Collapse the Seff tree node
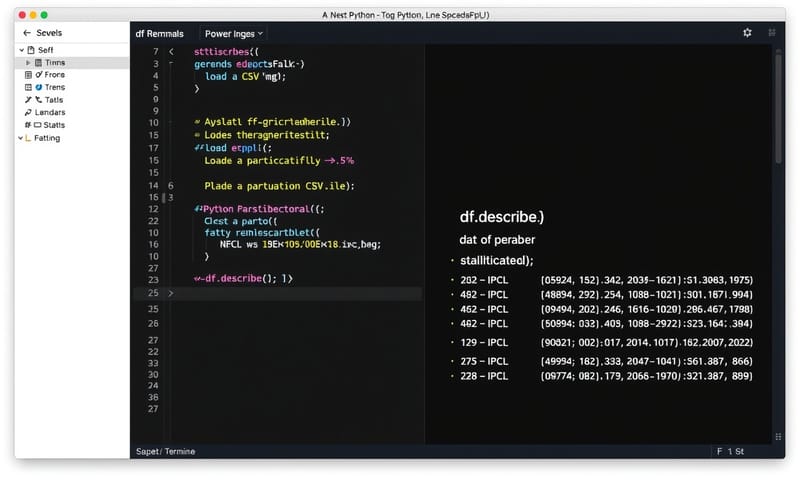This screenshot has width=800, height=480. tap(21, 49)
